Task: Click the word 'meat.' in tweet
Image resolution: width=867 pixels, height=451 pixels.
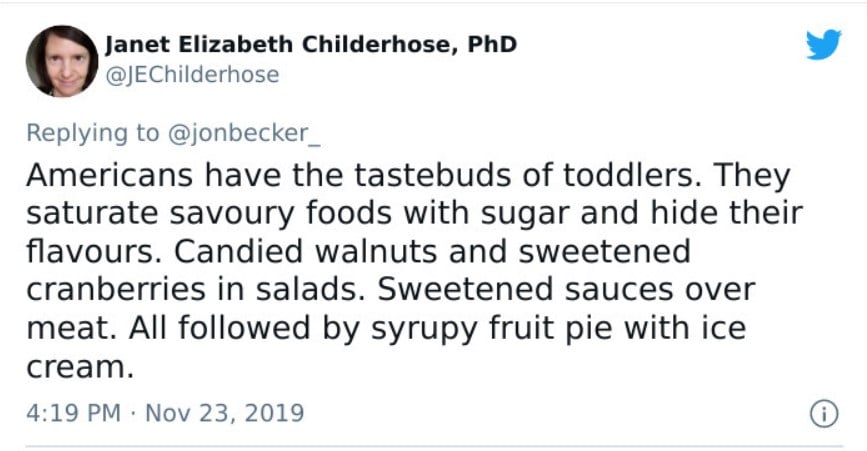Action: pos(72,328)
